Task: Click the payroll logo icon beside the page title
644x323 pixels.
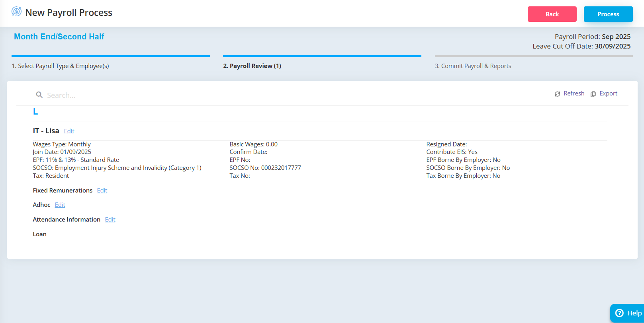Action: click(16, 12)
